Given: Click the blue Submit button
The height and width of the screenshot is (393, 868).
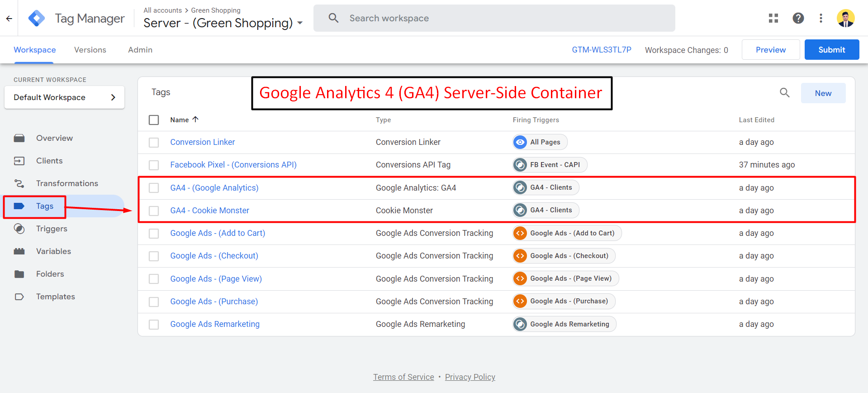Looking at the screenshot, I should (831, 50).
